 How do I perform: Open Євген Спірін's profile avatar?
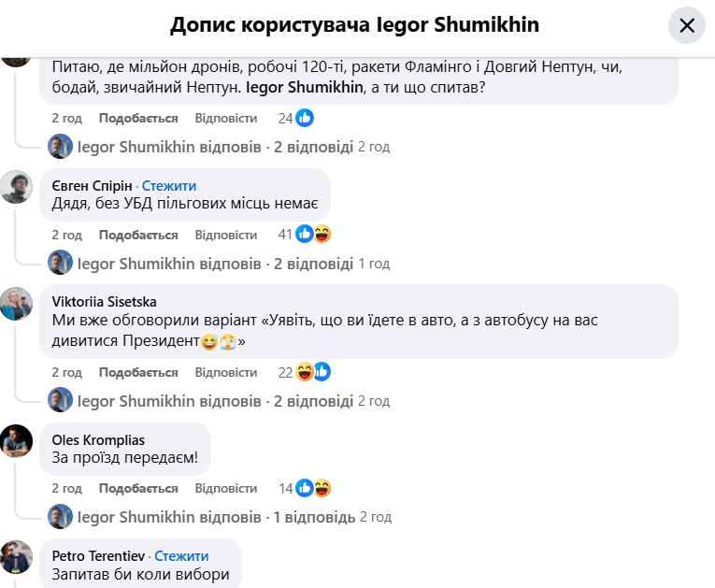coord(17,186)
